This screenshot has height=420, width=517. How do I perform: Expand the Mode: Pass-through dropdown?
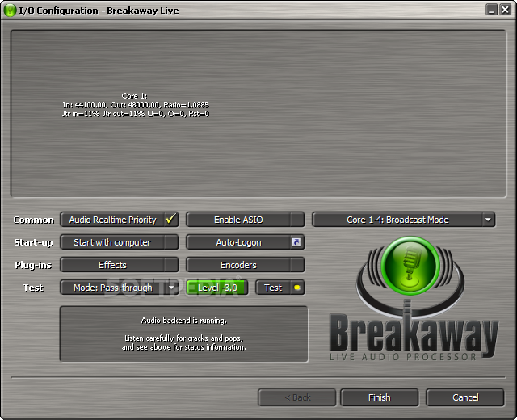[120, 288]
